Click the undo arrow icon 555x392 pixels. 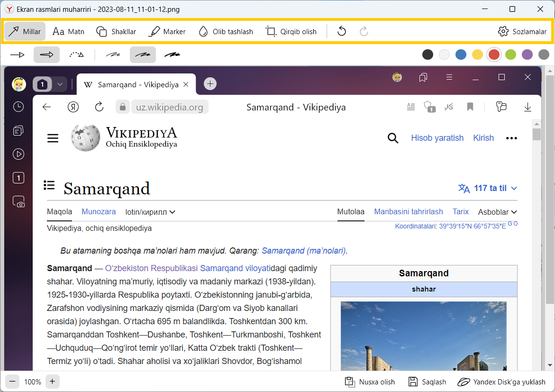coord(342,32)
